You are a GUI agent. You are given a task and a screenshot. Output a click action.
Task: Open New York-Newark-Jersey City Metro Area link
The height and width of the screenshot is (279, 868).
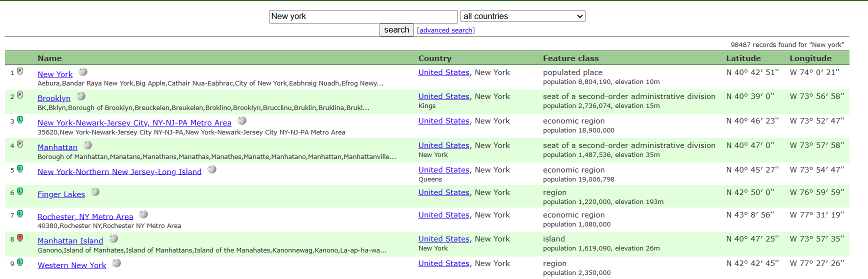(x=134, y=123)
